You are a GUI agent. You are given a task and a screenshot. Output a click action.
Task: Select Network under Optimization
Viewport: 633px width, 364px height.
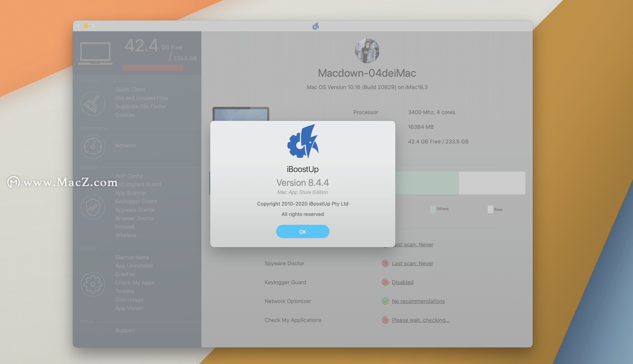(x=125, y=145)
